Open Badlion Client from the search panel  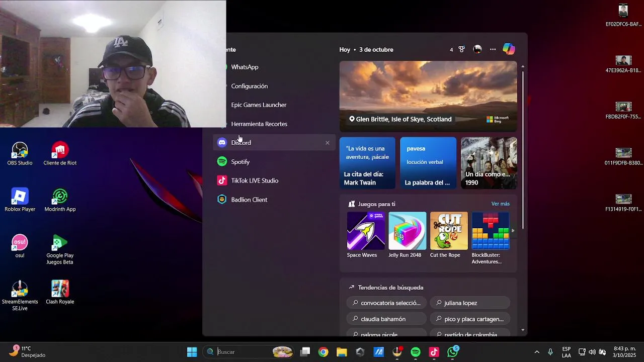(273, 200)
